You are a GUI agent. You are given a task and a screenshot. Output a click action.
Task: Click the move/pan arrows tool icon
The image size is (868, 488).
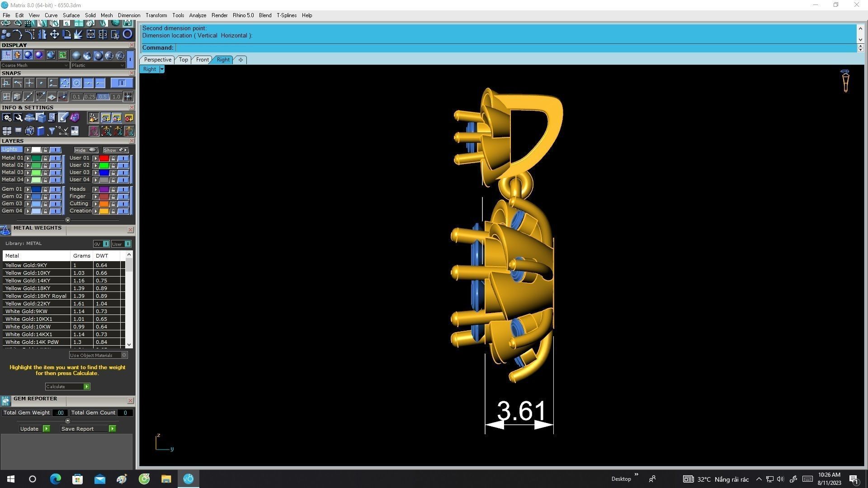pyautogui.click(x=54, y=34)
